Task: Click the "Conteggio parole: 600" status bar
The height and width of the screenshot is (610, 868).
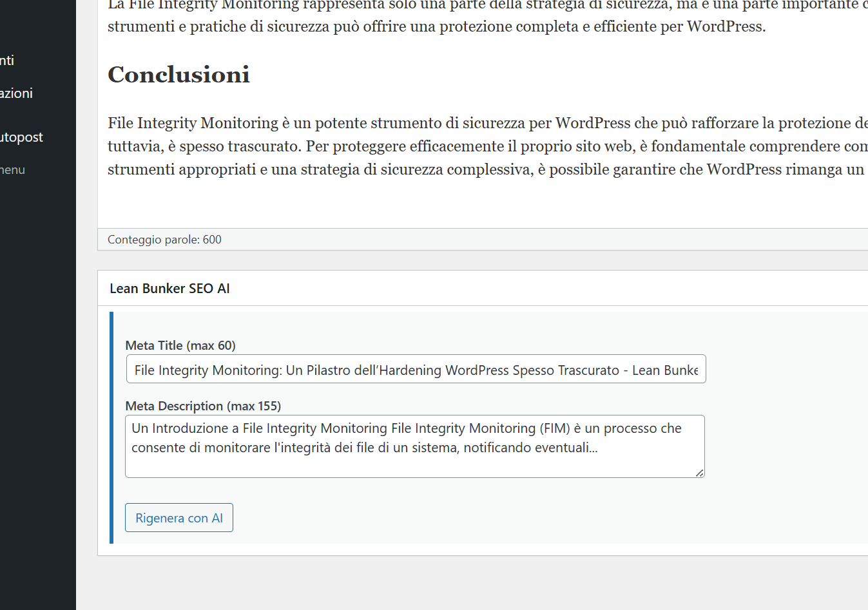Action: pos(164,240)
